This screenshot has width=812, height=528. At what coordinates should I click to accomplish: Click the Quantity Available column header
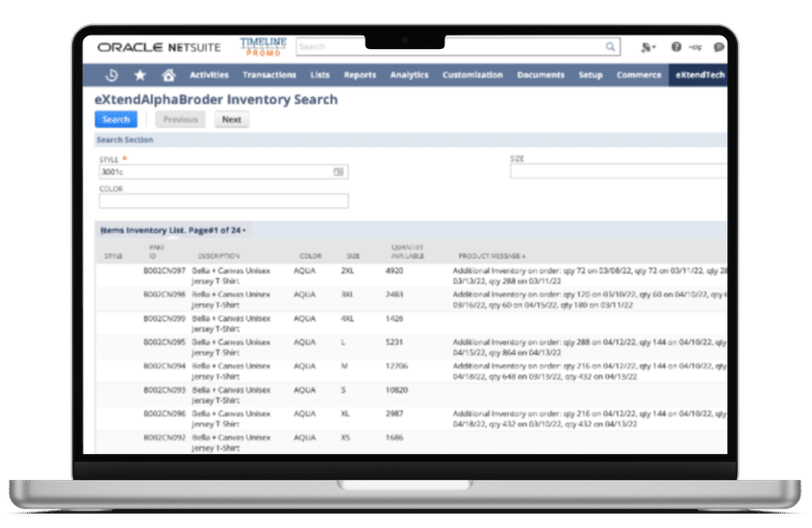click(x=408, y=252)
